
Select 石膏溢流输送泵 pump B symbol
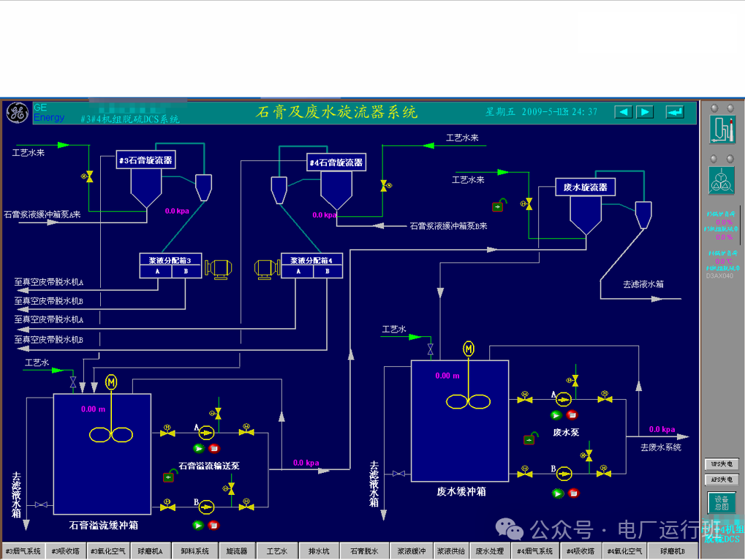205,507
